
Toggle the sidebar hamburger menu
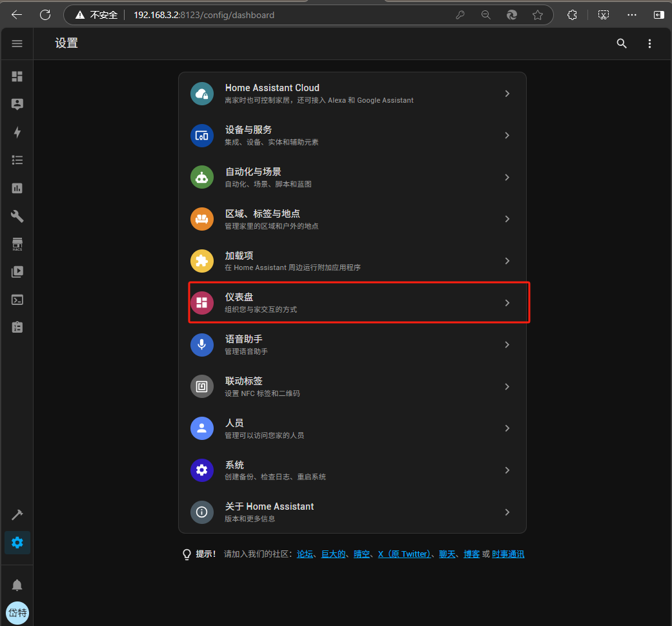click(x=17, y=43)
